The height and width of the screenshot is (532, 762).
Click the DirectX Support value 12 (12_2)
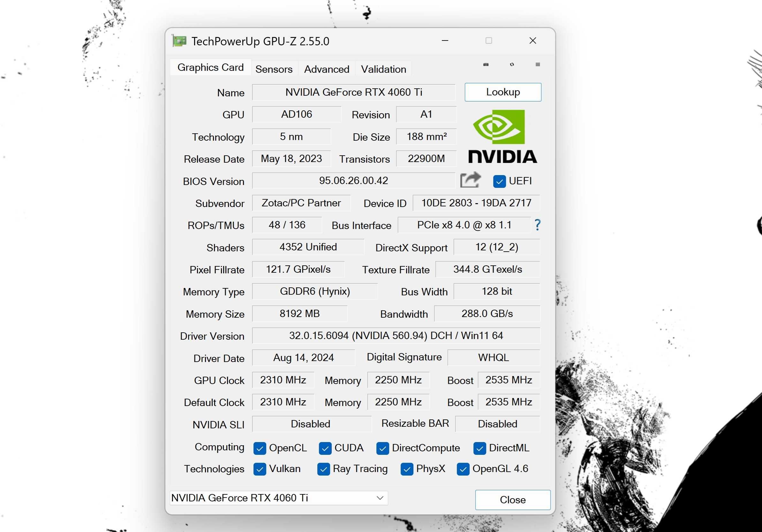click(497, 247)
